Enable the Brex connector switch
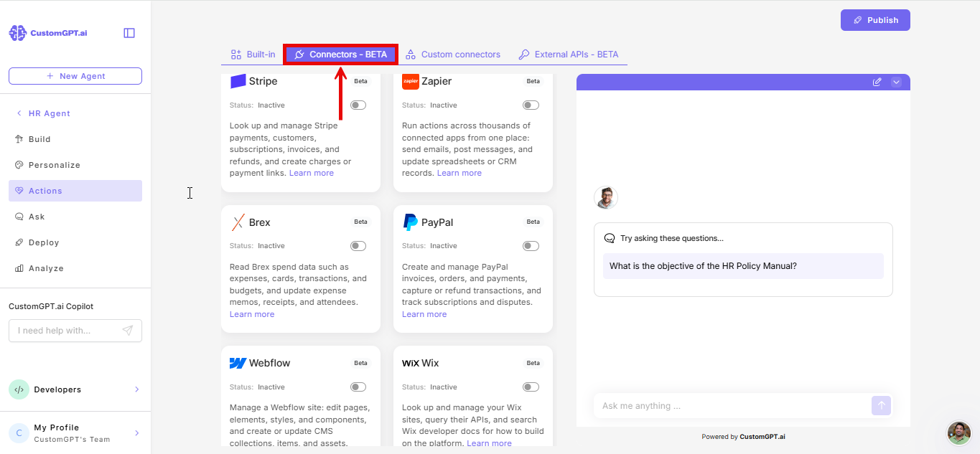 [x=358, y=246]
